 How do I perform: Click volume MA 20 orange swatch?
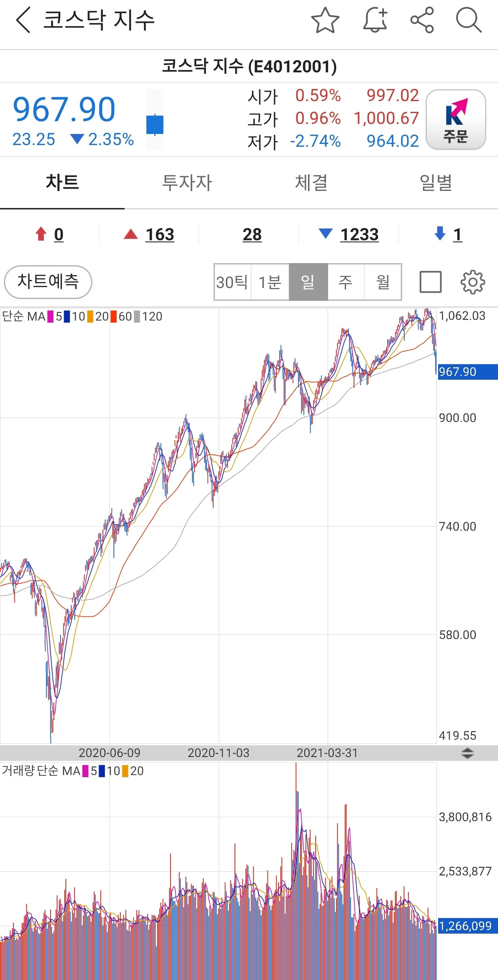[125, 771]
